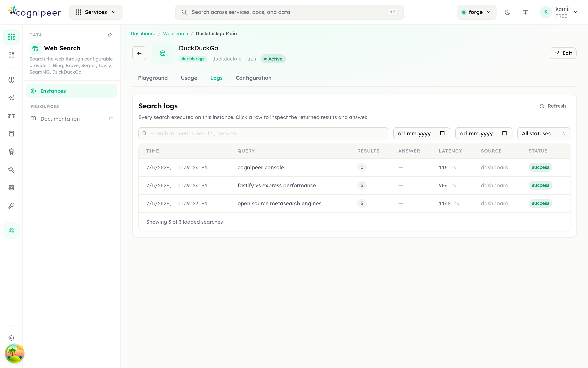Click the 906 ms latency value
Screen dimensions: 588x368
pos(447,185)
